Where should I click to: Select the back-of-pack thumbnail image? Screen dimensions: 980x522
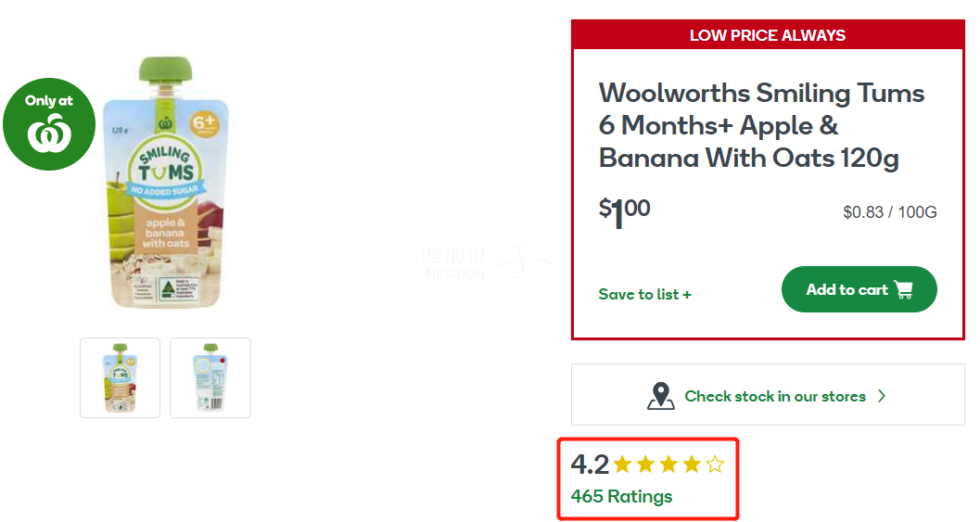210,377
